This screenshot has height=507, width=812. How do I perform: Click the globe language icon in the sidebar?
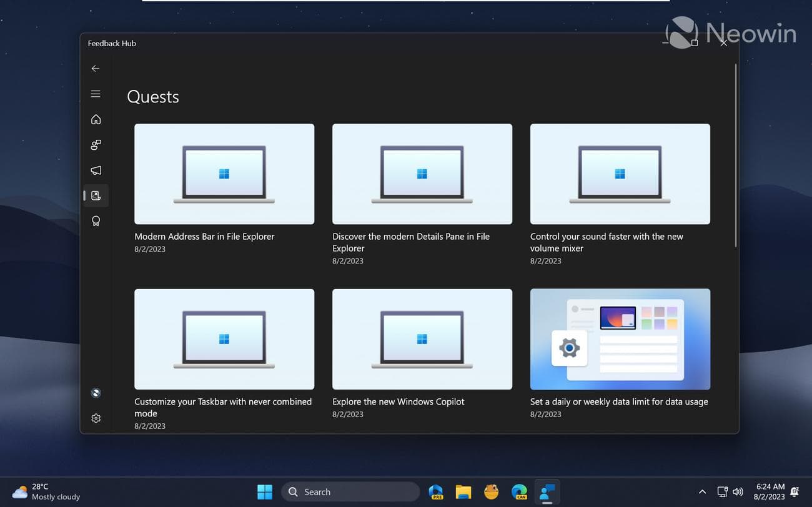click(95, 393)
